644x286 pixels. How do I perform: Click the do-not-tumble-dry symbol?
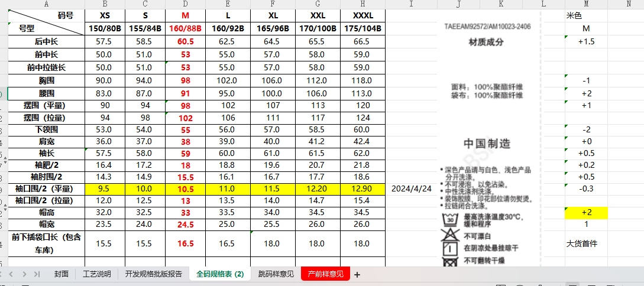click(451, 261)
